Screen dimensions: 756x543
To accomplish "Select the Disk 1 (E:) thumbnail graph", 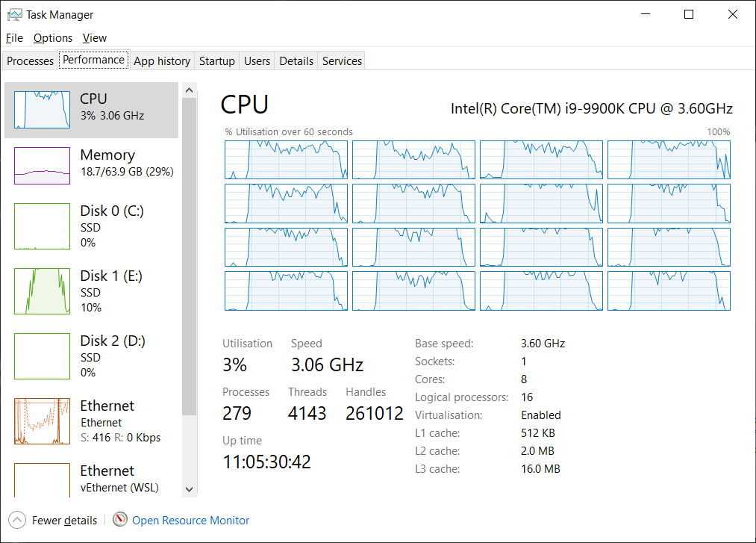I will click(42, 291).
